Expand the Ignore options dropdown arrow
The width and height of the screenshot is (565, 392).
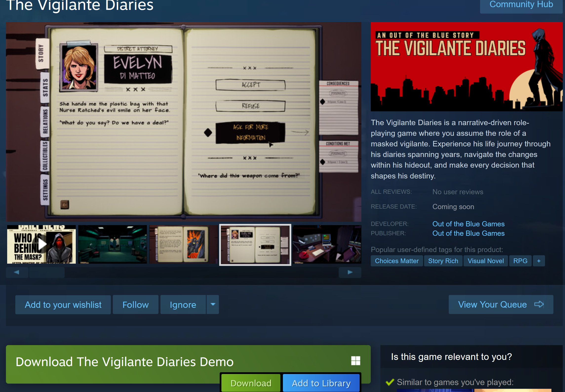pyautogui.click(x=213, y=305)
